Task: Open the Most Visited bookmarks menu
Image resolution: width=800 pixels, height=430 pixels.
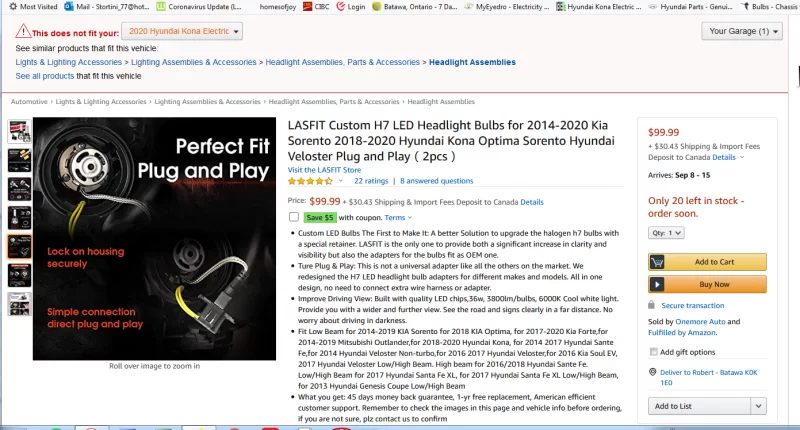Action: [x=33, y=7]
